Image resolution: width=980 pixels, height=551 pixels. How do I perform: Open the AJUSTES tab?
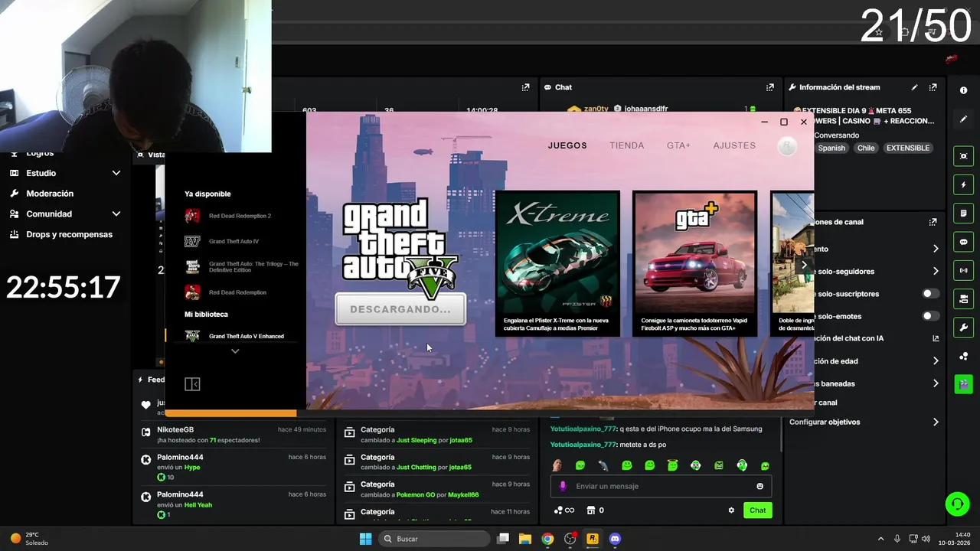click(x=734, y=145)
